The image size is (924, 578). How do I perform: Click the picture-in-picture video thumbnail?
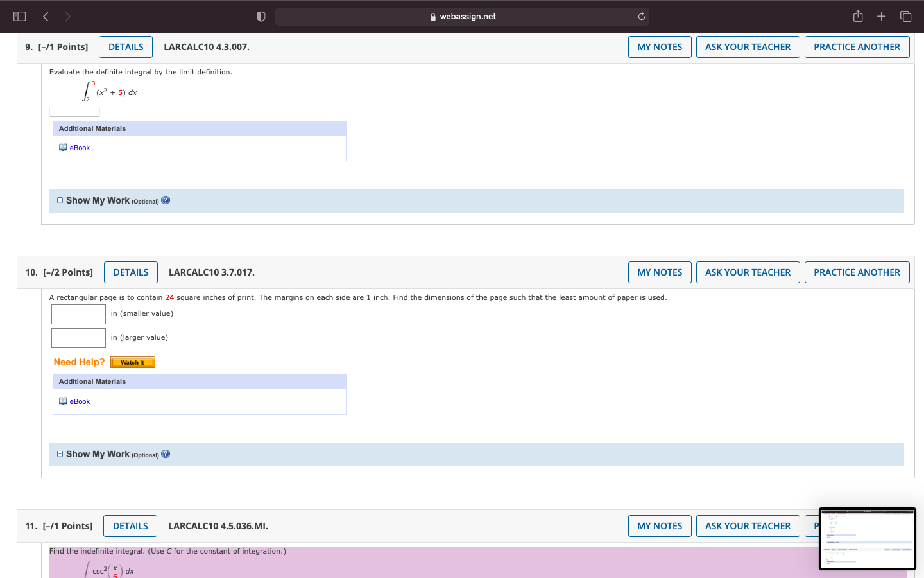868,538
